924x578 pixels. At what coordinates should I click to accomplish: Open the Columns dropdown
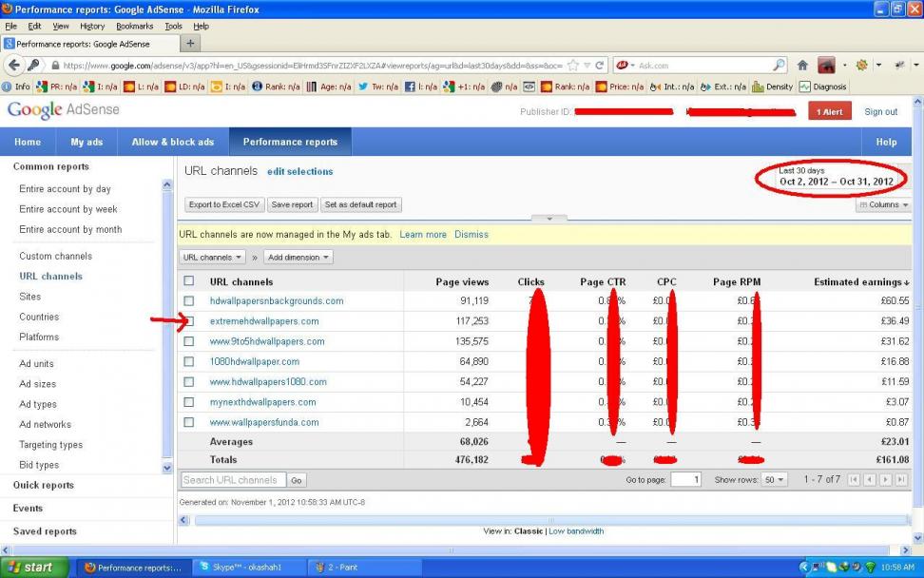(x=884, y=204)
